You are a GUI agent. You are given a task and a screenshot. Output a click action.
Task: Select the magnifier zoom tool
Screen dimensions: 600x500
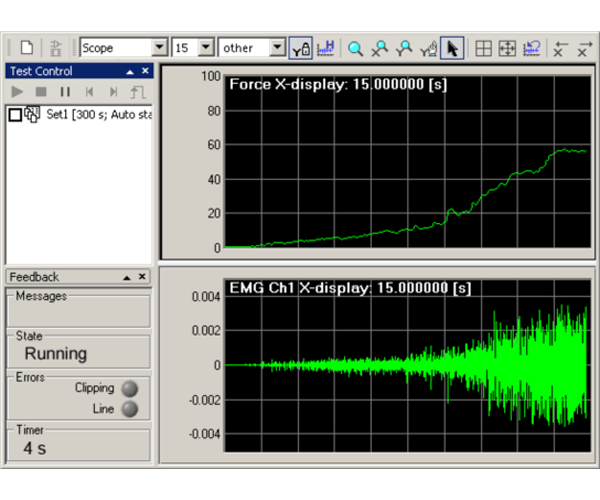coord(355,49)
